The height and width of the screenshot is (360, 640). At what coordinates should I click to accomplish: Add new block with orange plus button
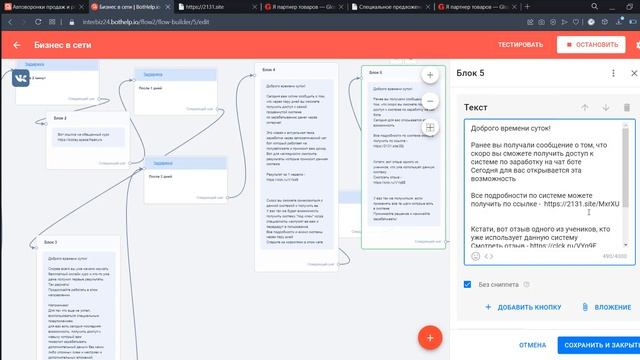tap(430, 338)
